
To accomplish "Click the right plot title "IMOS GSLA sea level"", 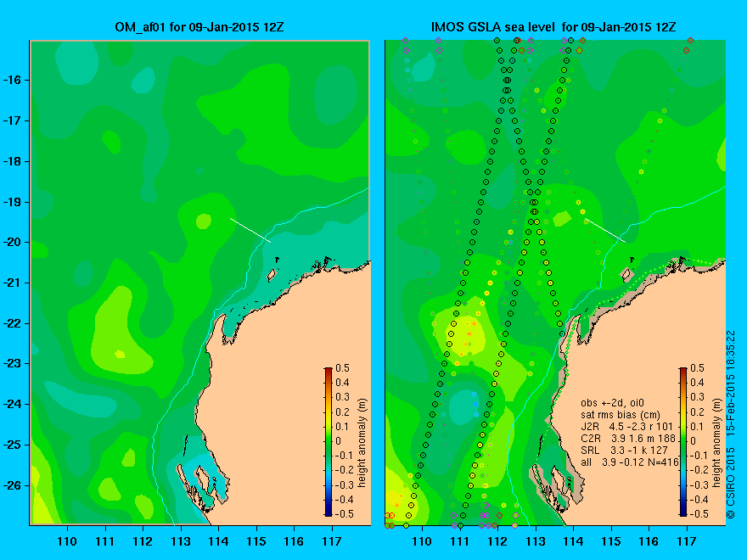I will (493, 27).
